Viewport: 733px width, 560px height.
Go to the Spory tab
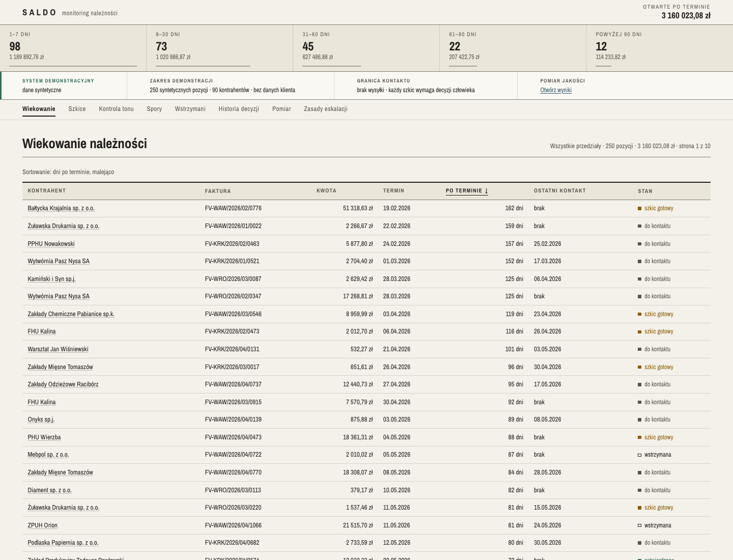(x=154, y=109)
